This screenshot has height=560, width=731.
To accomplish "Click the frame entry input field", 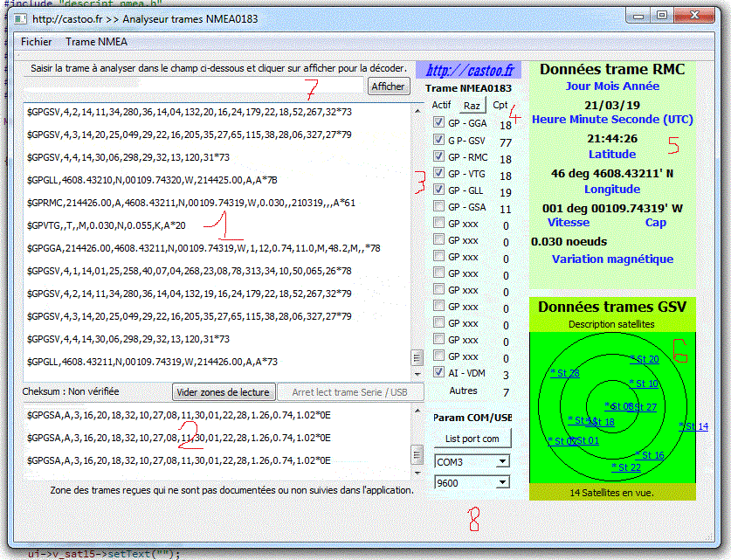I will [x=194, y=86].
